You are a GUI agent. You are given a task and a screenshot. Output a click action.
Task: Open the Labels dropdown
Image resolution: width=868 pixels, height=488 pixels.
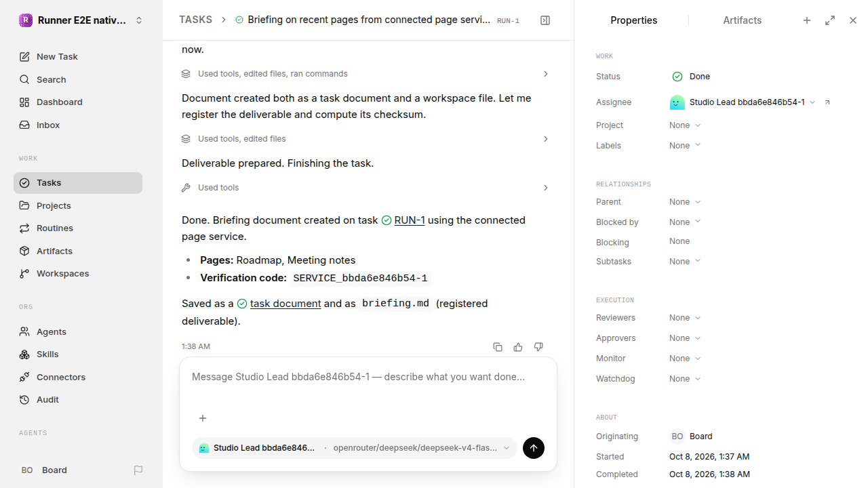[685, 146]
